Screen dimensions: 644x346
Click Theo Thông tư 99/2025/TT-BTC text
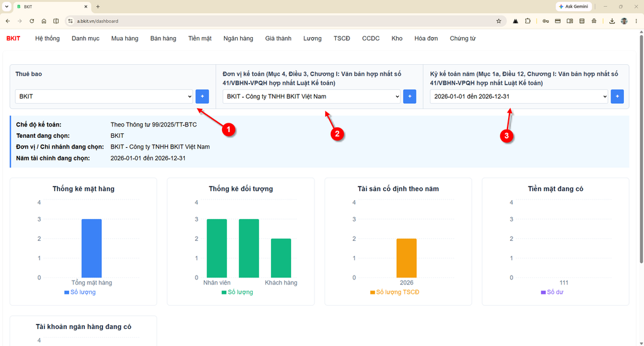[153, 125]
